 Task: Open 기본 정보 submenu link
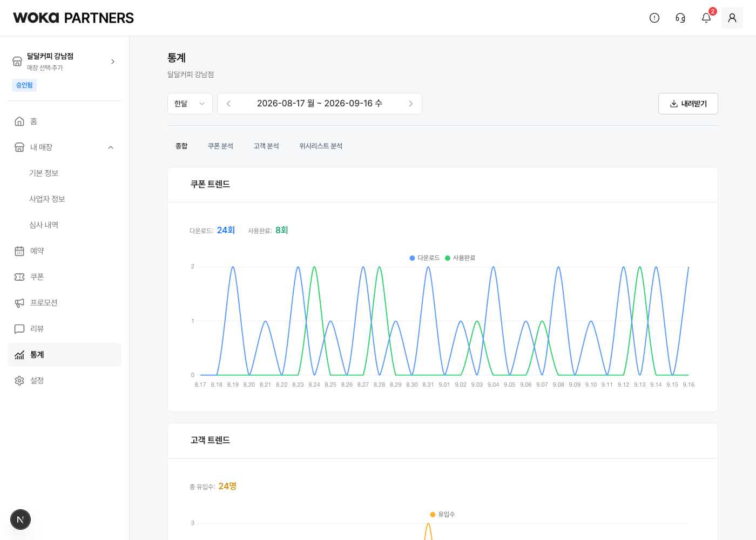[44, 173]
